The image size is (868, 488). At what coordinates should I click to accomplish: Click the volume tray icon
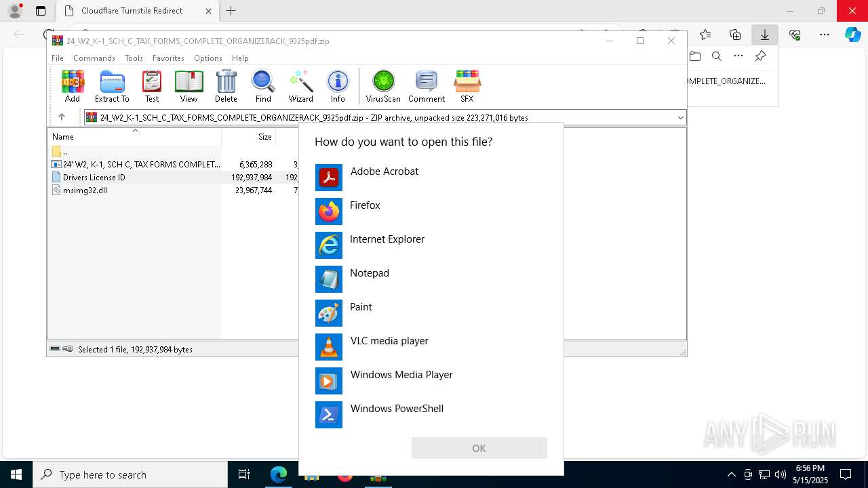pos(781,474)
